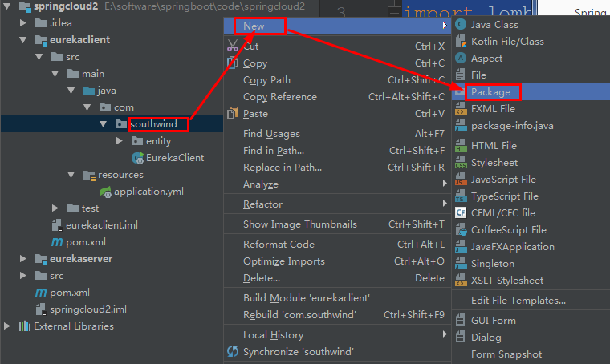Click the Paste clipboard icon
Image resolution: width=610 pixels, height=364 pixels.
(x=233, y=113)
